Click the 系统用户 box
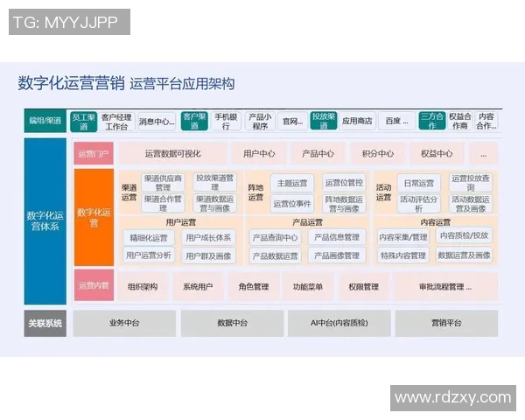This screenshot has width=525, height=420. pyautogui.click(x=198, y=286)
